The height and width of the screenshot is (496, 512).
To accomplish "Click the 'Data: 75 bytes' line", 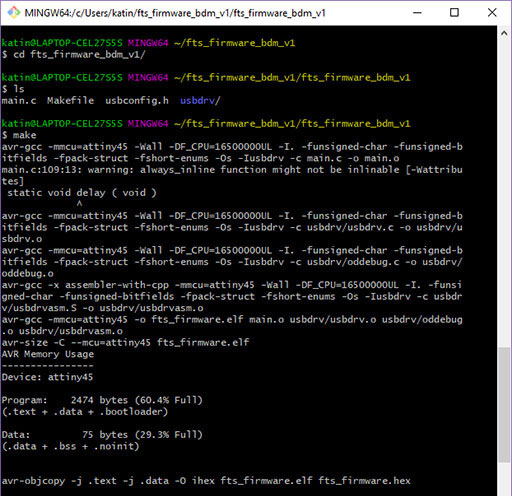I will (102, 435).
